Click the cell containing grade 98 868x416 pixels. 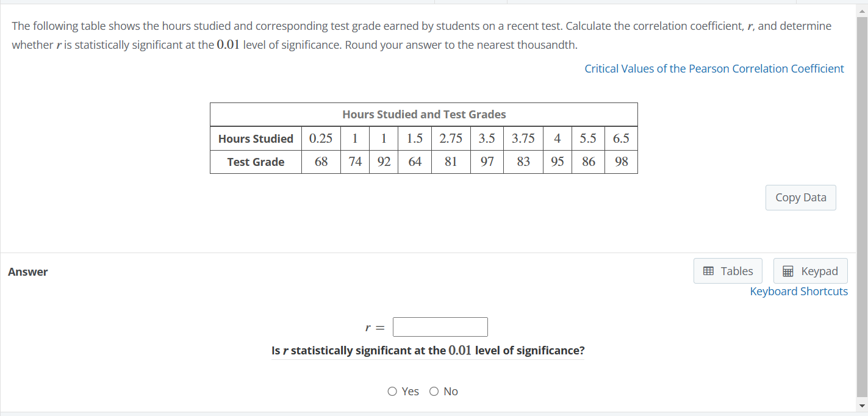tap(621, 162)
